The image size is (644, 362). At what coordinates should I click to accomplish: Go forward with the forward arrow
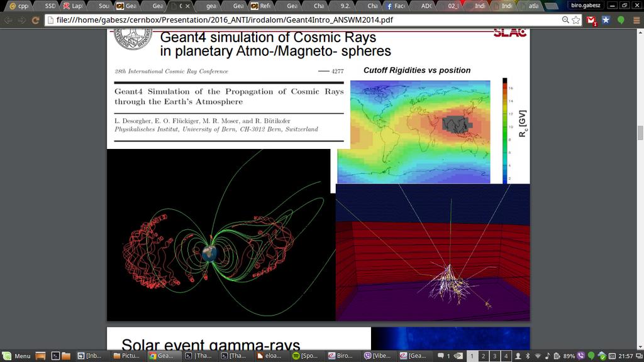pos(22,20)
